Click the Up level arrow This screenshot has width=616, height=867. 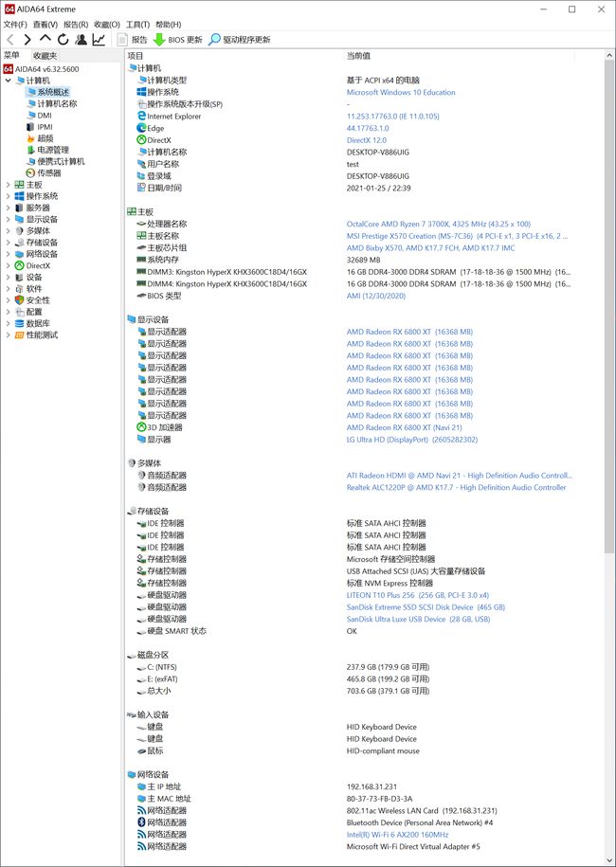point(45,39)
